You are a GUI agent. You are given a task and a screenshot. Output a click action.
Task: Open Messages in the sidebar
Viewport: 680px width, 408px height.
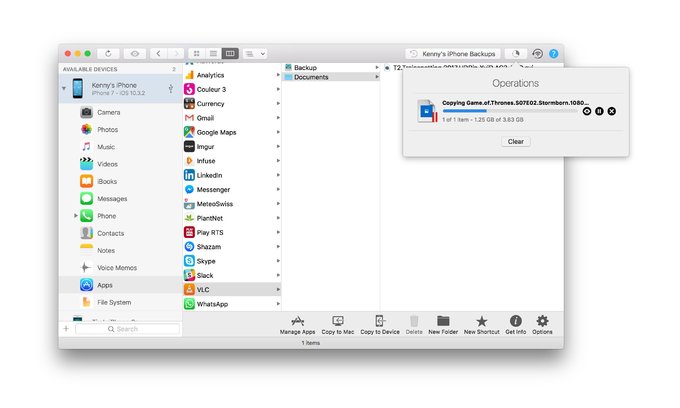click(112, 199)
